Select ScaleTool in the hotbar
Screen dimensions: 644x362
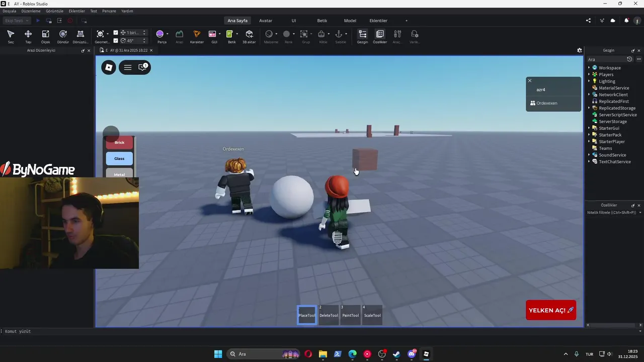point(372,315)
